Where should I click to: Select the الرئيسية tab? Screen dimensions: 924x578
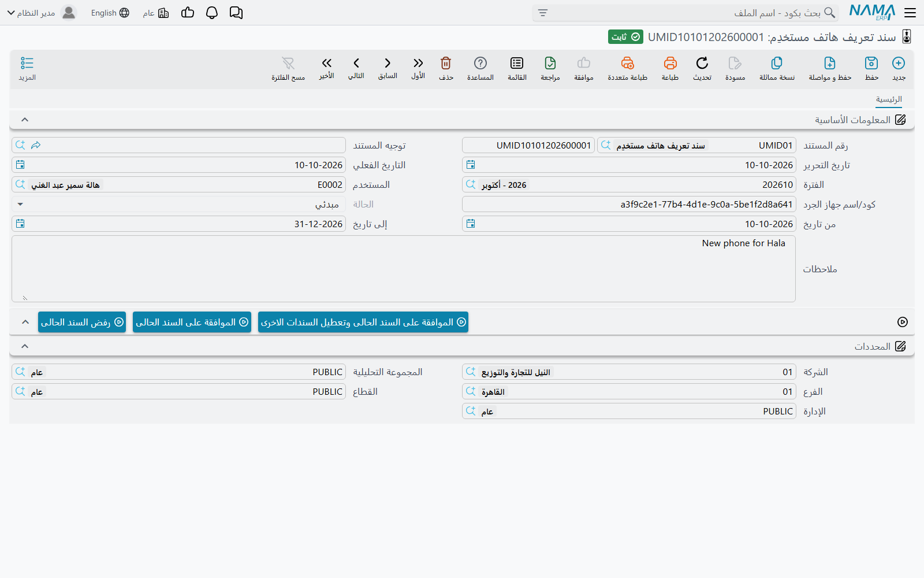889,99
